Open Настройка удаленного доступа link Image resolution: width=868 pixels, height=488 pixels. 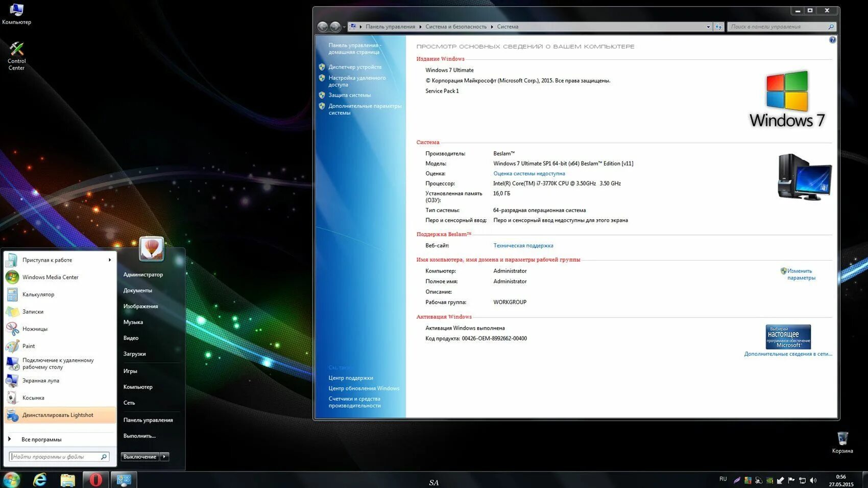pyautogui.click(x=357, y=81)
